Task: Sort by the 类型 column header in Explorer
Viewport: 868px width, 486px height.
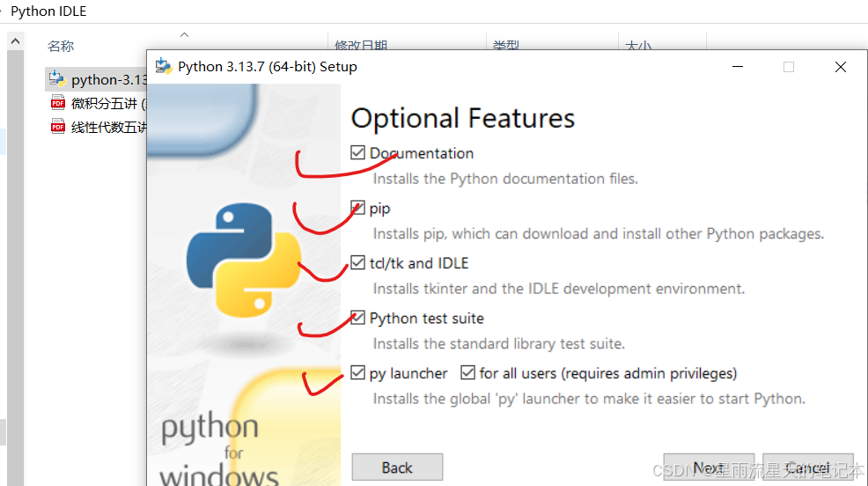Action: click(x=505, y=45)
